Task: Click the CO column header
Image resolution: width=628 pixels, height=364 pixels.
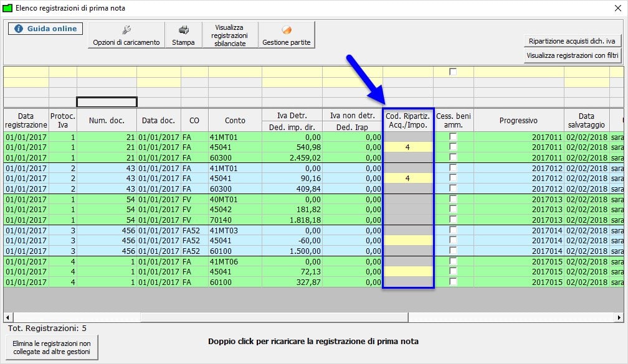Action: [x=194, y=121]
